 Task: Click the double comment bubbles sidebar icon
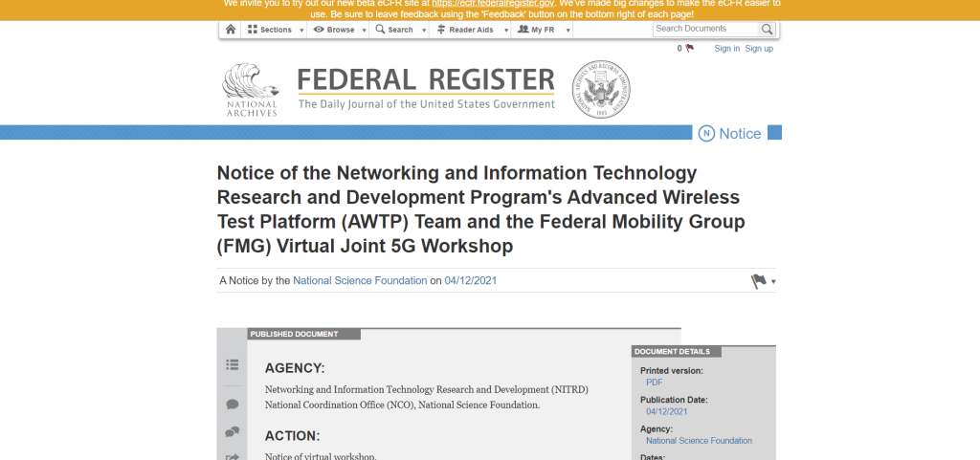(232, 432)
